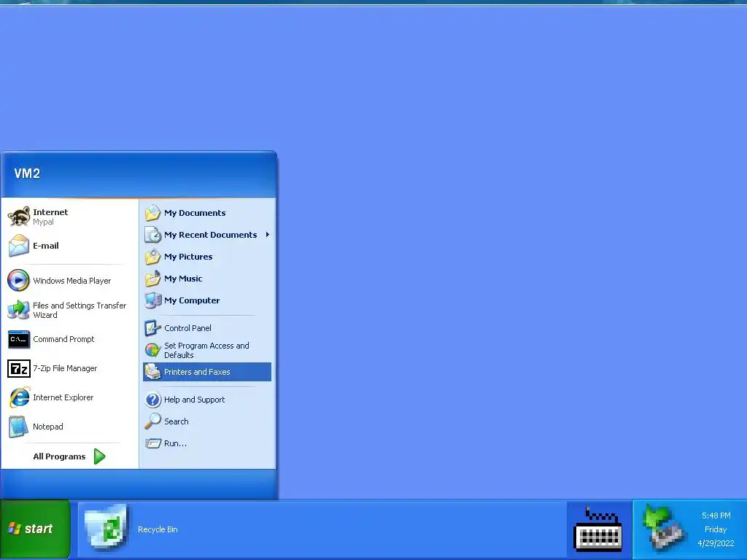747x560 pixels.
Task: Click the Recycle Bin taskbar icon
Action: point(107,528)
